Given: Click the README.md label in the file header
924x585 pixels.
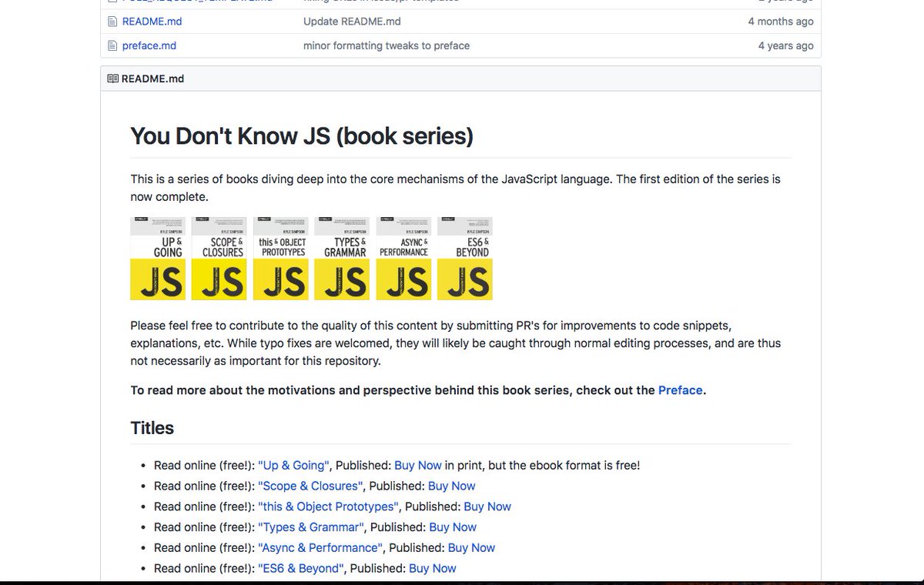Looking at the screenshot, I should pyautogui.click(x=152, y=79).
